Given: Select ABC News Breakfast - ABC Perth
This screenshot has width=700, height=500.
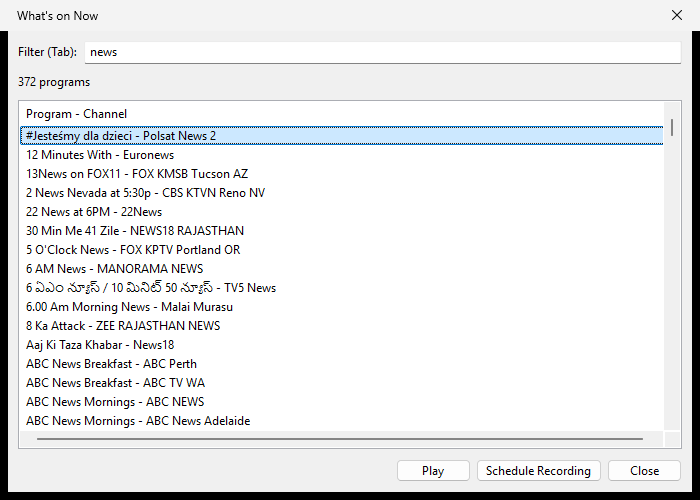Looking at the screenshot, I should click(x=342, y=364).
